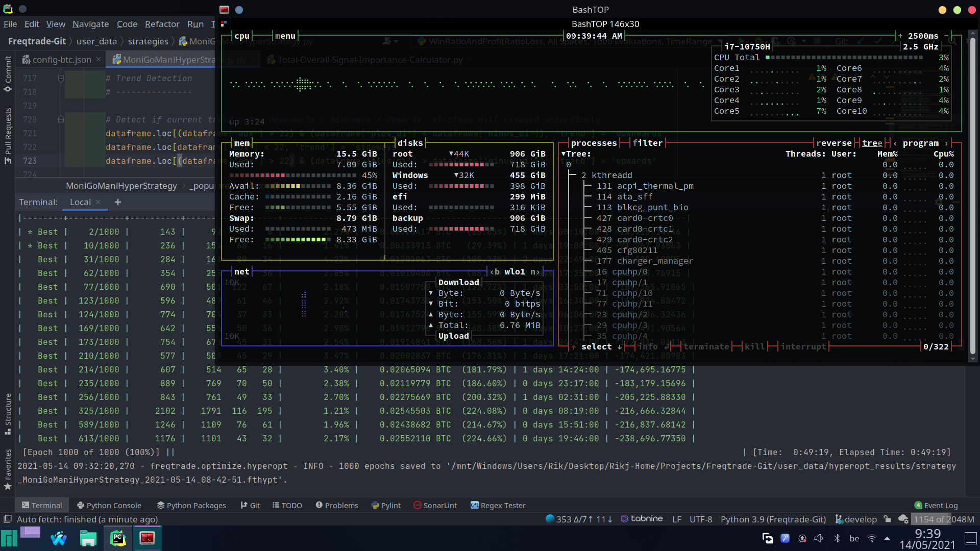Open the Python Packages panel

pos(191,505)
